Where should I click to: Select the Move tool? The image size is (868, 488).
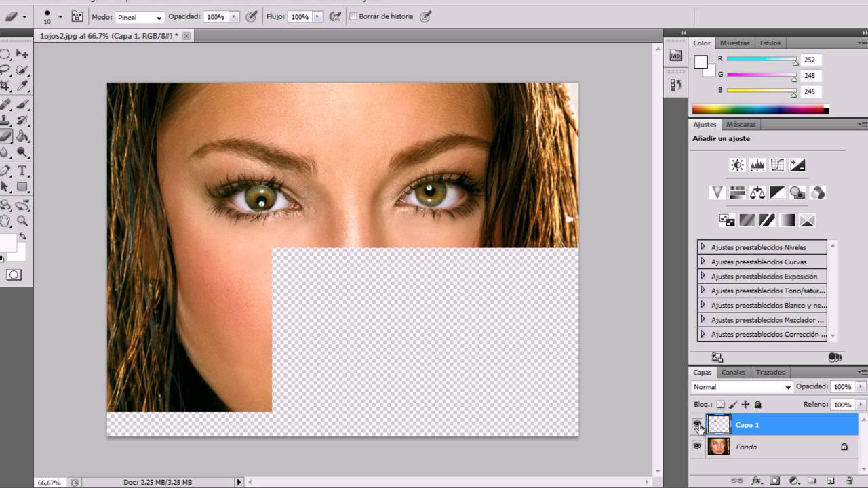point(22,54)
